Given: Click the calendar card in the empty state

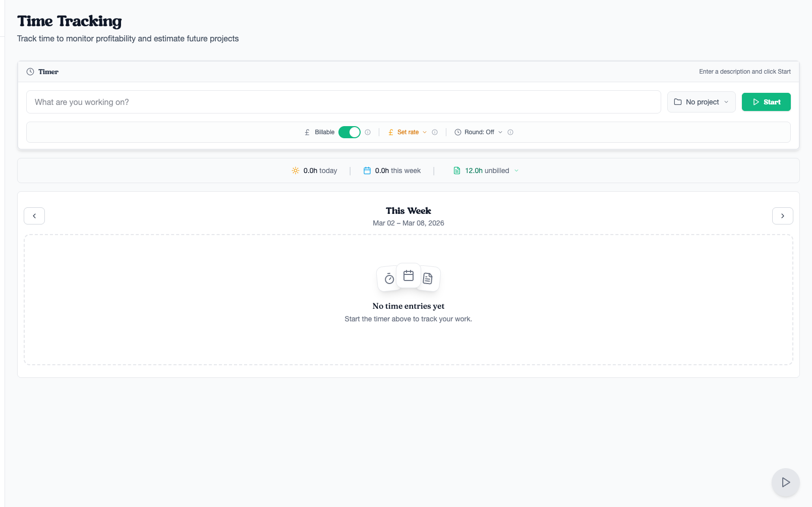Looking at the screenshot, I should click(x=409, y=275).
